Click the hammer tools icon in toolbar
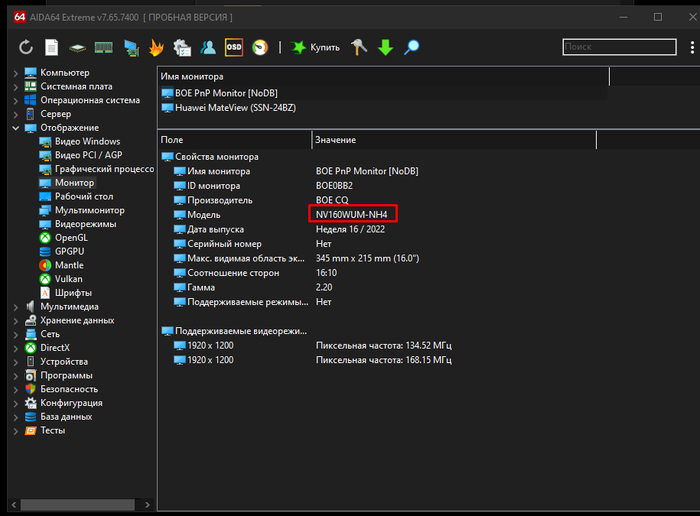The height and width of the screenshot is (516, 700). tap(360, 47)
